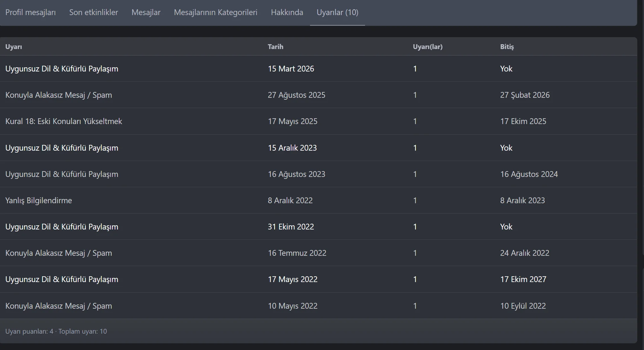Open the Yanlış Bilgilendirme warning

(x=38, y=200)
